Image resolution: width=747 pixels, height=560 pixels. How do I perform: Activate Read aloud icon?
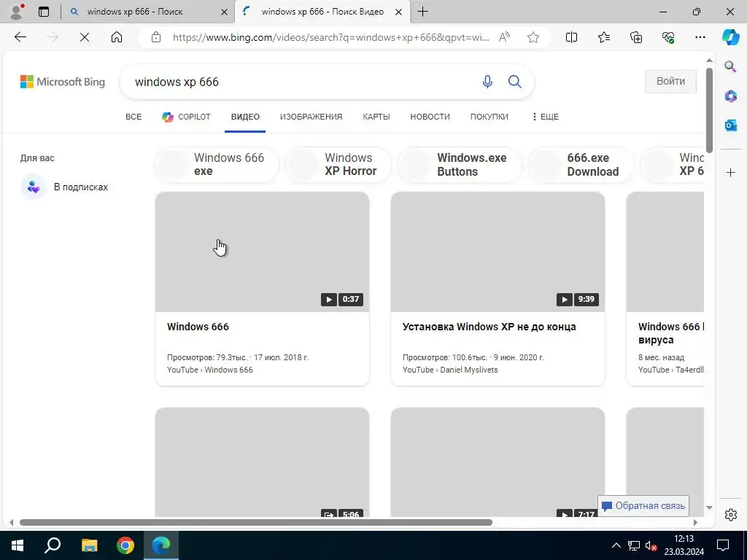click(504, 37)
